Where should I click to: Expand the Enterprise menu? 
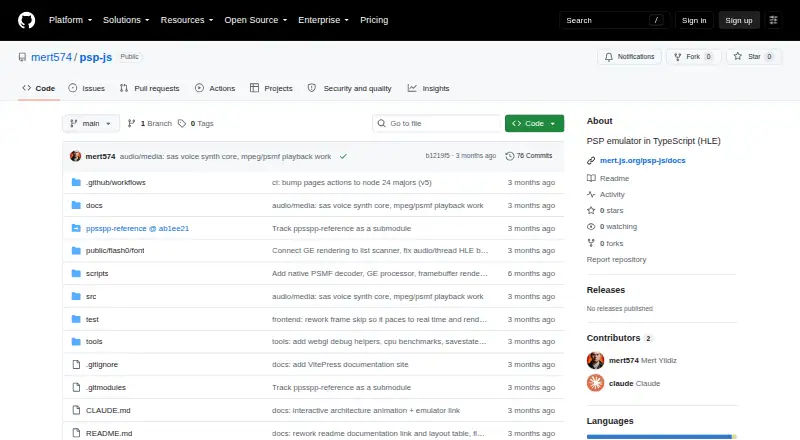323,20
